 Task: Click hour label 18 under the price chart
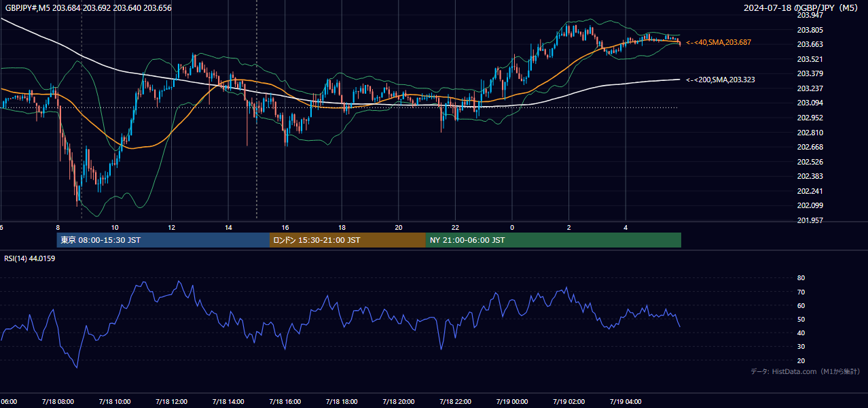click(x=342, y=227)
